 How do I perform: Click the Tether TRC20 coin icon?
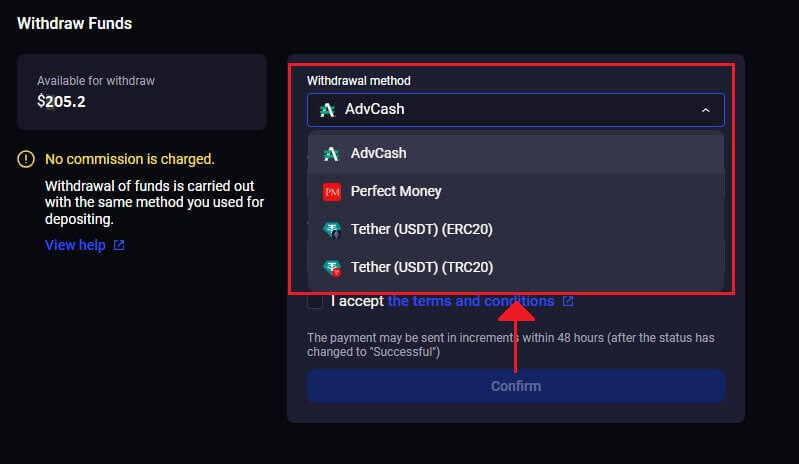click(x=332, y=267)
